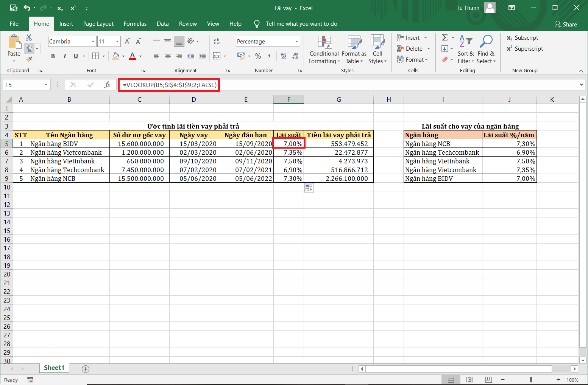
Task: Expand the Percentage number format dropdown
Action: (296, 42)
